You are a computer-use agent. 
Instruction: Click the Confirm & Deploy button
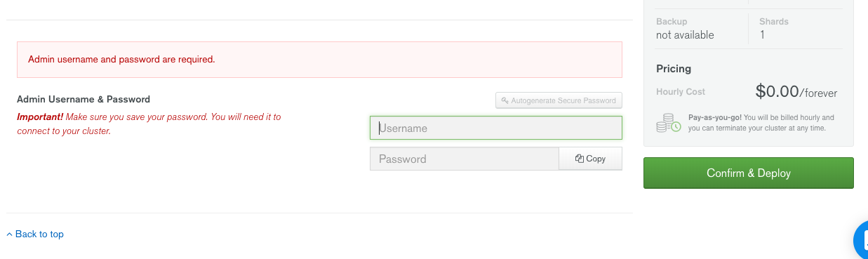point(748,173)
